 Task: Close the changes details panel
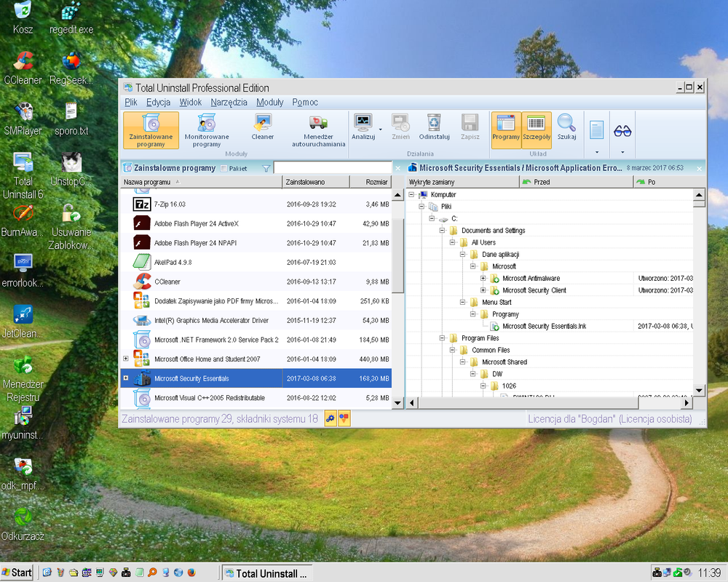(699, 169)
